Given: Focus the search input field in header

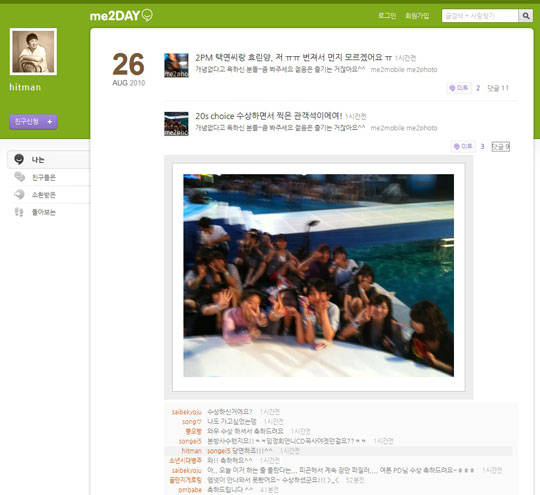Looking at the screenshot, I should pos(480,16).
